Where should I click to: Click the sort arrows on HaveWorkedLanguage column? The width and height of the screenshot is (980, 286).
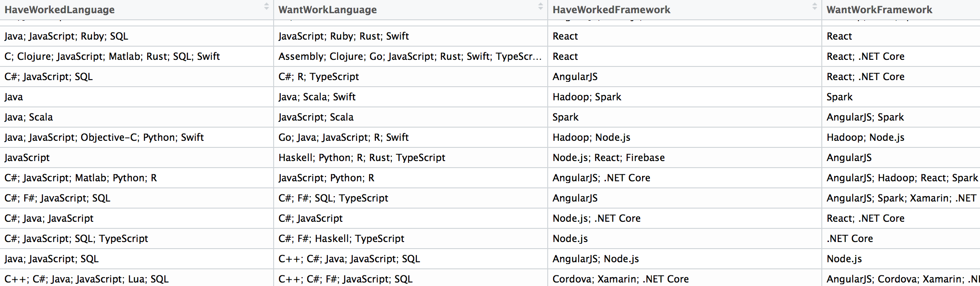click(x=266, y=7)
